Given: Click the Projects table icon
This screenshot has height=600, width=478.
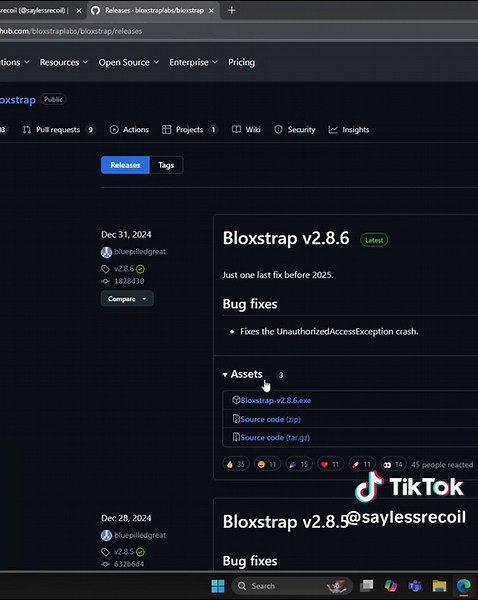Looking at the screenshot, I should point(166,130).
